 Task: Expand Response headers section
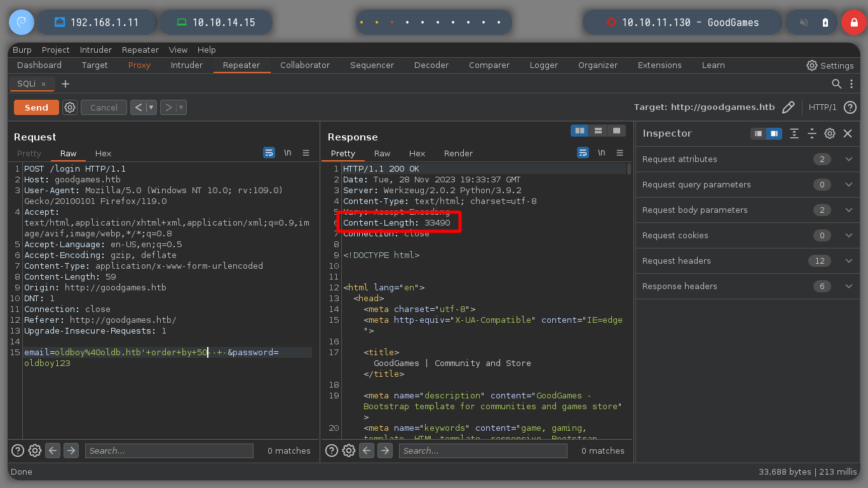pyautogui.click(x=849, y=286)
